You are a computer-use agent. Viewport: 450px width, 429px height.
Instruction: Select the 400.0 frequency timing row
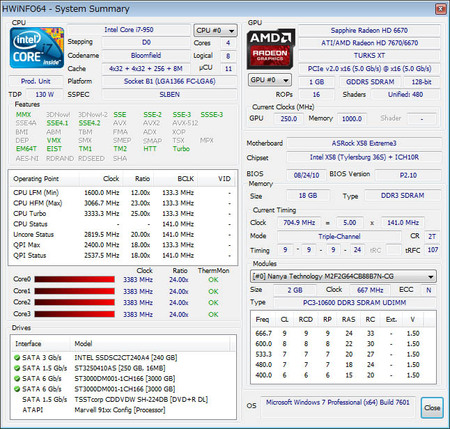[343, 375]
